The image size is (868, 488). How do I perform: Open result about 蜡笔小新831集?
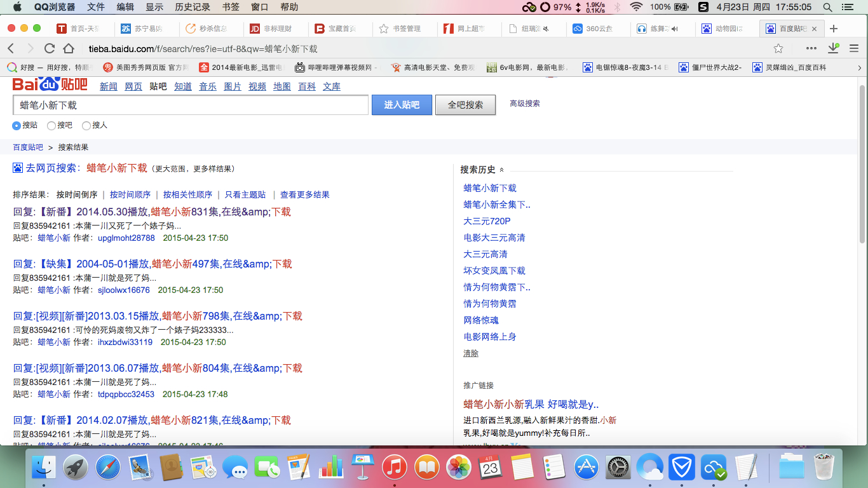pyautogui.click(x=152, y=212)
